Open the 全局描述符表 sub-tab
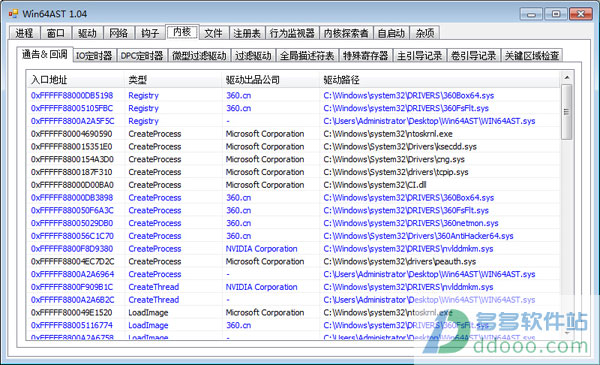Image resolution: width=600 pixels, height=365 pixels. (x=307, y=56)
